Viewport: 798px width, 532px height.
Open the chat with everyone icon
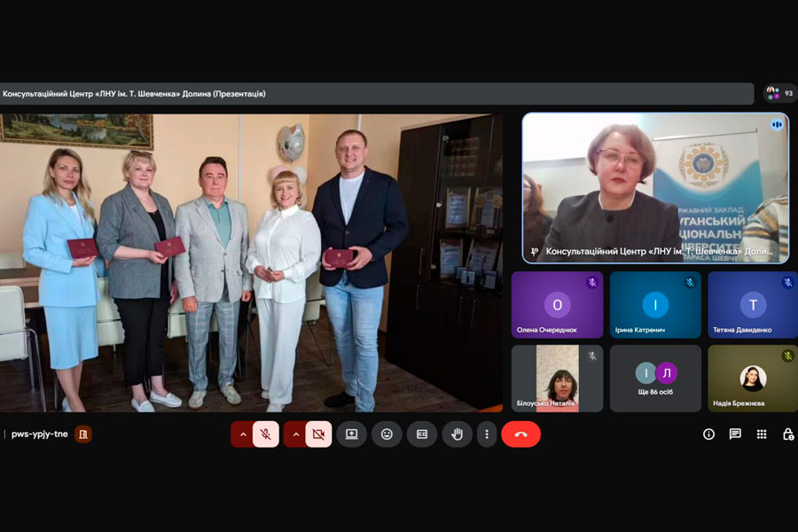tap(735, 434)
